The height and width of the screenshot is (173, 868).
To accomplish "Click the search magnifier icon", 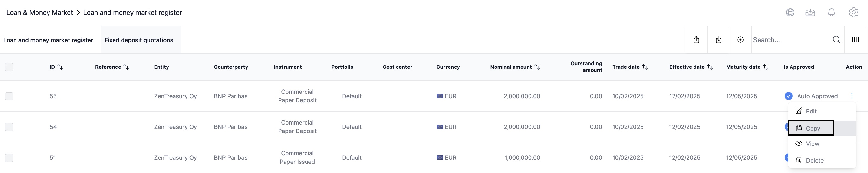I will click(836, 40).
